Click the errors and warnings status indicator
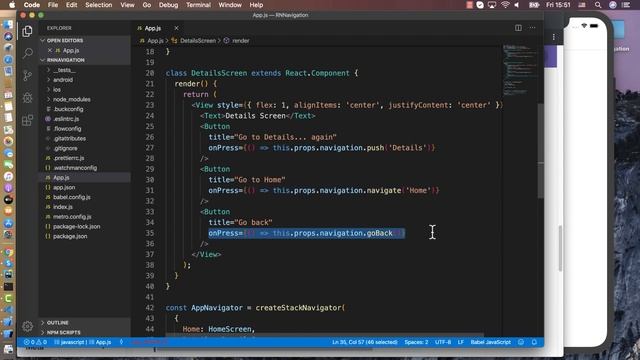The width and height of the screenshot is (640, 360). pos(35,342)
